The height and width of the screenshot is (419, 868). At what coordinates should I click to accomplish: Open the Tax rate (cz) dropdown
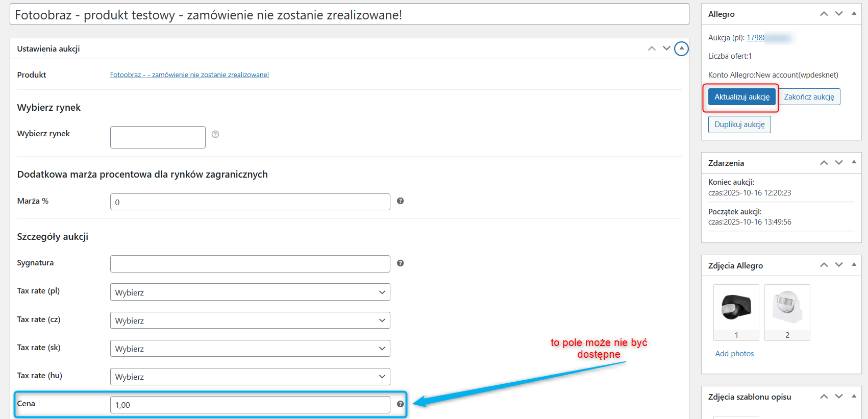point(250,321)
